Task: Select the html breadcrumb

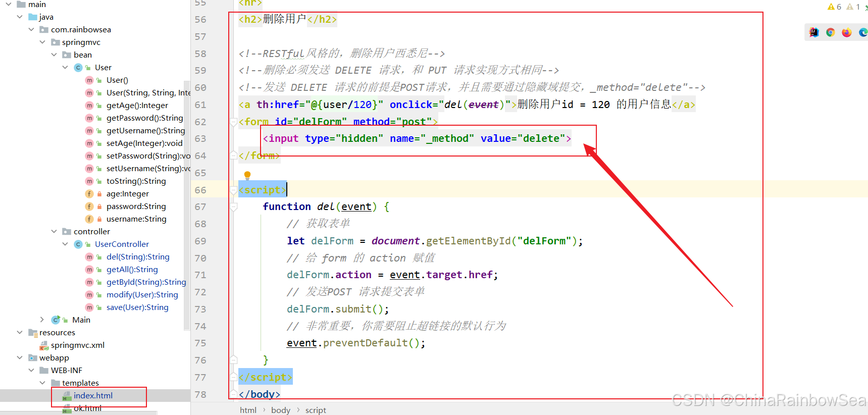Action: [x=248, y=410]
